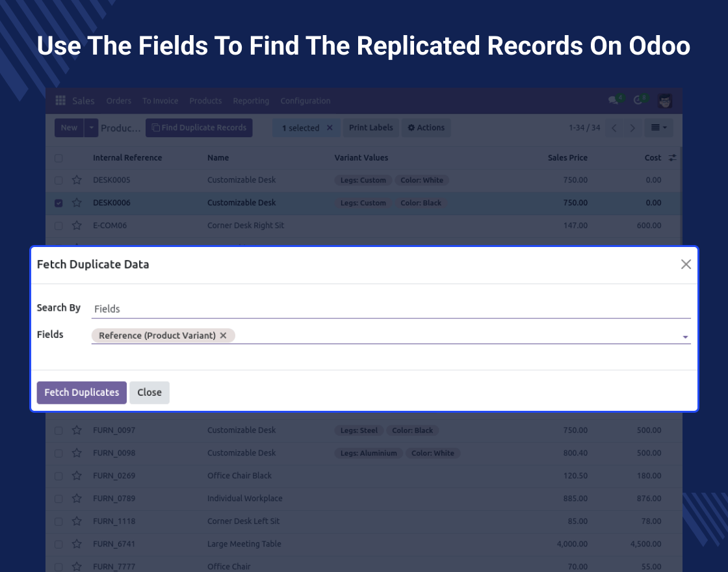This screenshot has width=728, height=572.
Task: Star the FURN_0097 product
Action: pyautogui.click(x=77, y=430)
